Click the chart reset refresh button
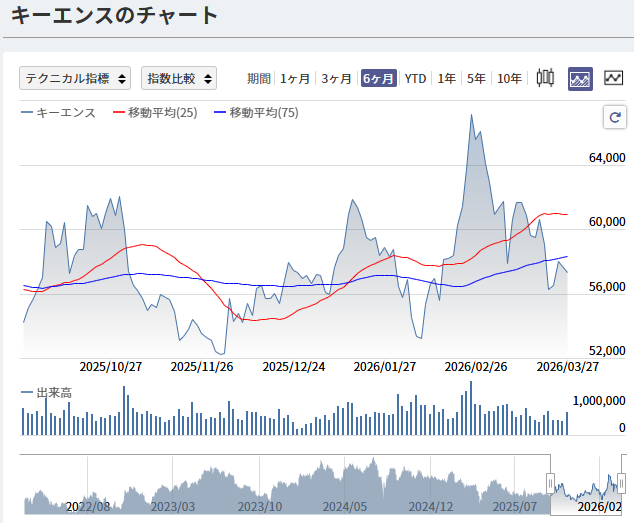634x523 pixels. [x=615, y=117]
